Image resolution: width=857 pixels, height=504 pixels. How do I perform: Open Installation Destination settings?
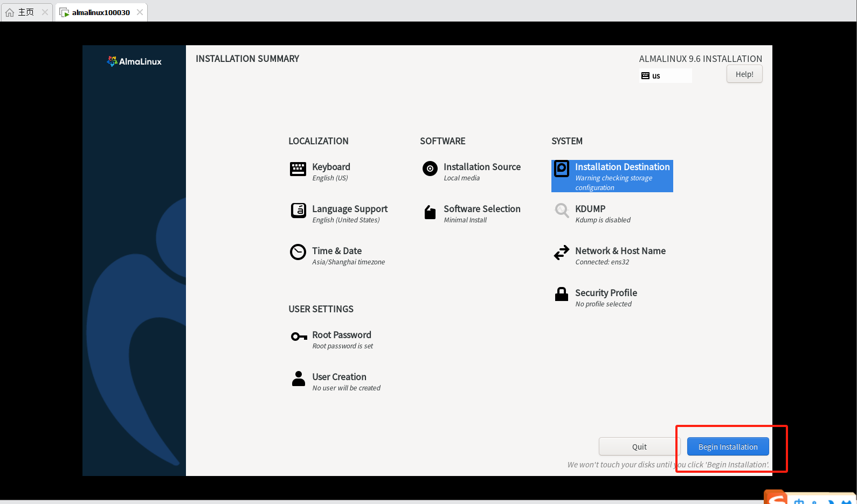tap(612, 176)
